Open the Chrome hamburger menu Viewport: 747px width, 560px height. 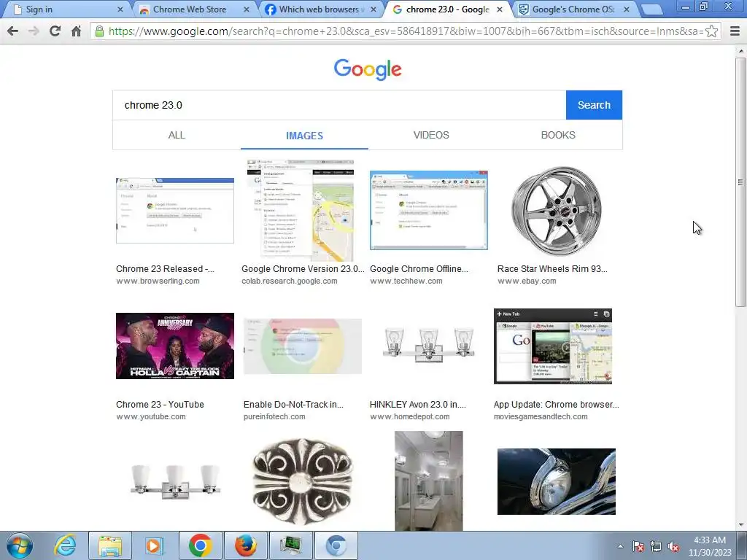point(735,31)
